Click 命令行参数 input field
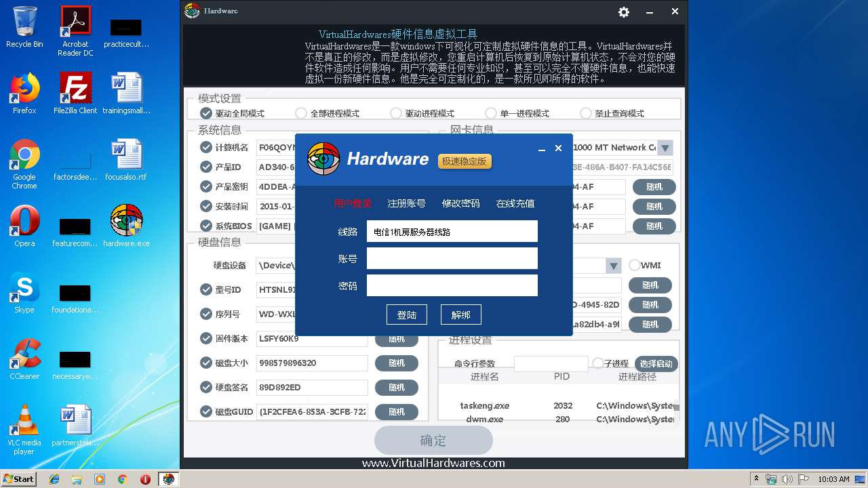Image resolution: width=868 pixels, height=488 pixels. tap(551, 363)
